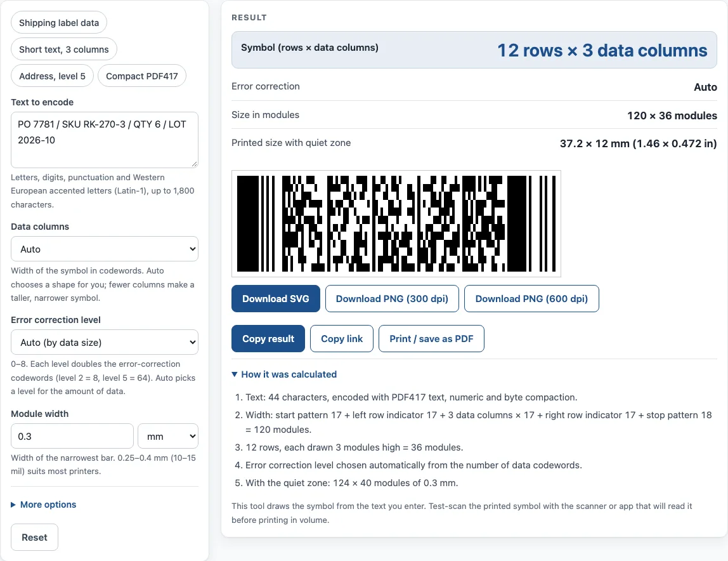The width and height of the screenshot is (728, 561).
Task: Download the barcode as SVG
Action: coord(276,299)
